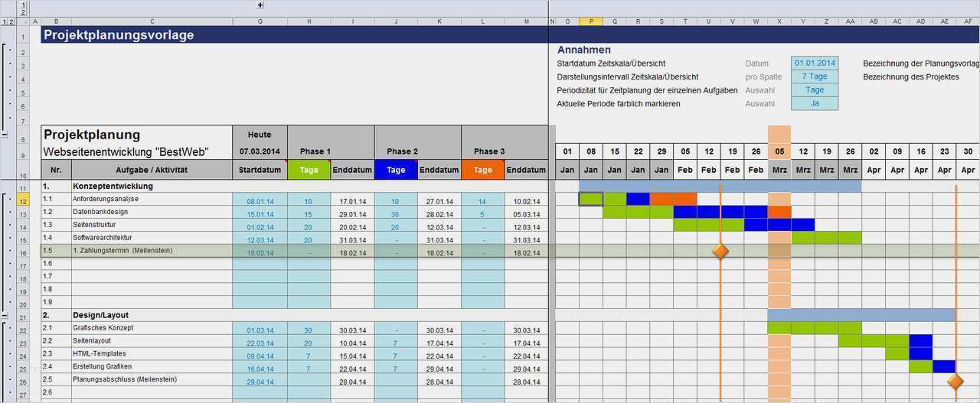
Task: Select the highlighted column P header
Action: click(x=591, y=21)
